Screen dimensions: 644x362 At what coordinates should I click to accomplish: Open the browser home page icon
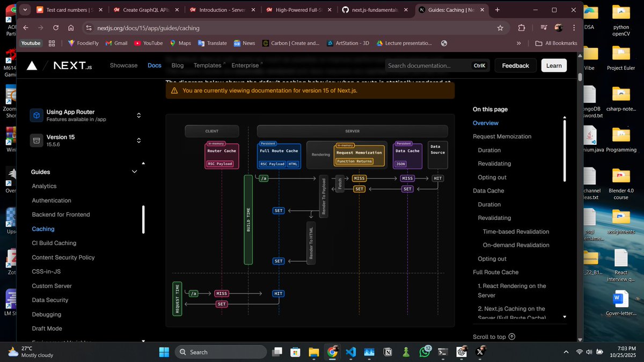point(71,28)
